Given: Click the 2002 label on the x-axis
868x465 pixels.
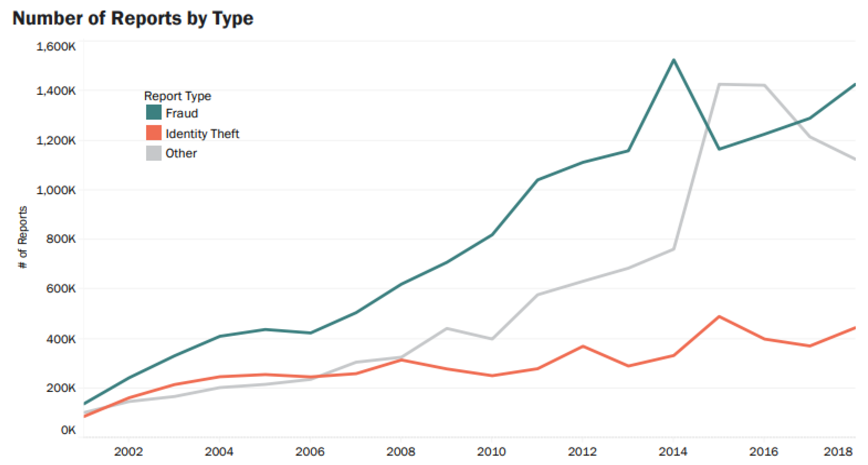Looking at the screenshot, I should (x=128, y=451).
